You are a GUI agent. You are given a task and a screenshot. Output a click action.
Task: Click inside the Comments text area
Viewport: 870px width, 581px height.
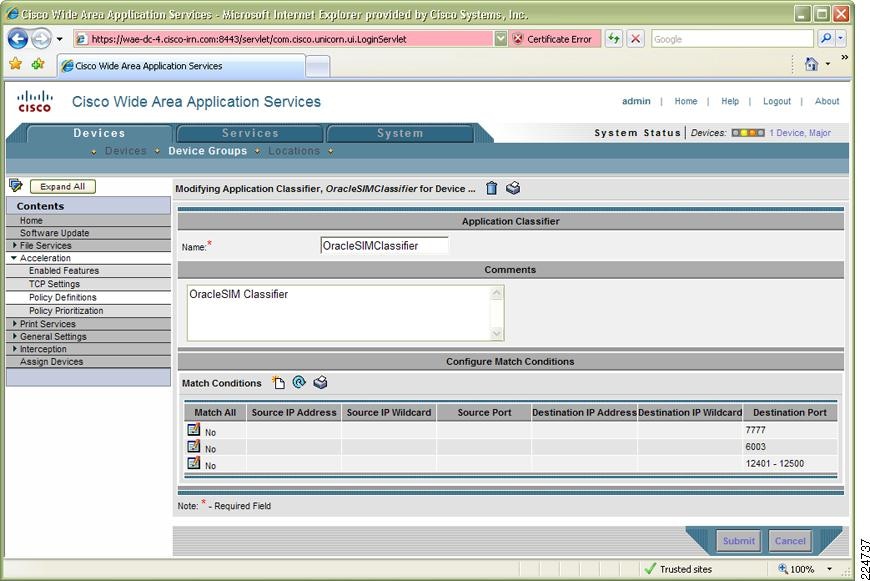[340, 313]
